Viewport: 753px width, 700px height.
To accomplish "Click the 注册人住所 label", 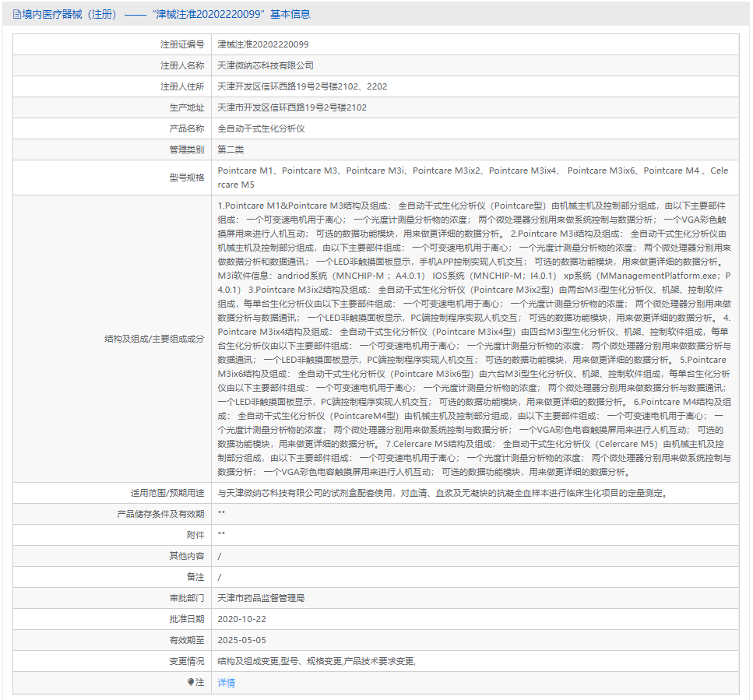I will (182, 87).
